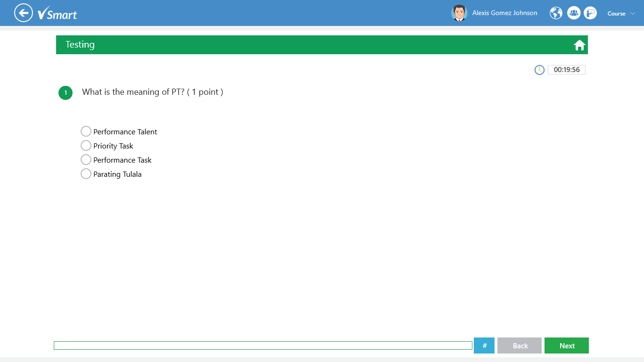Go home via the house icon
The height and width of the screenshot is (362, 644).
click(x=579, y=45)
